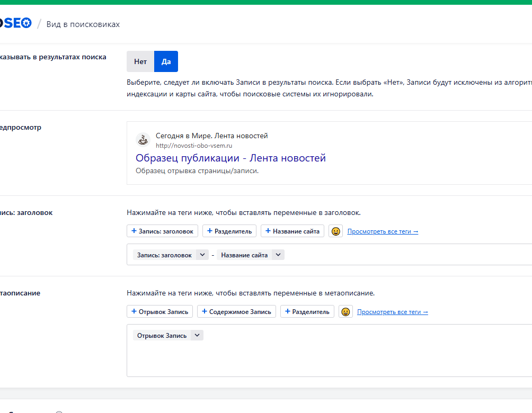Expand dropdown on "Отрывок Запись" meta description tag
This screenshot has height=413, width=532.
[x=197, y=336]
